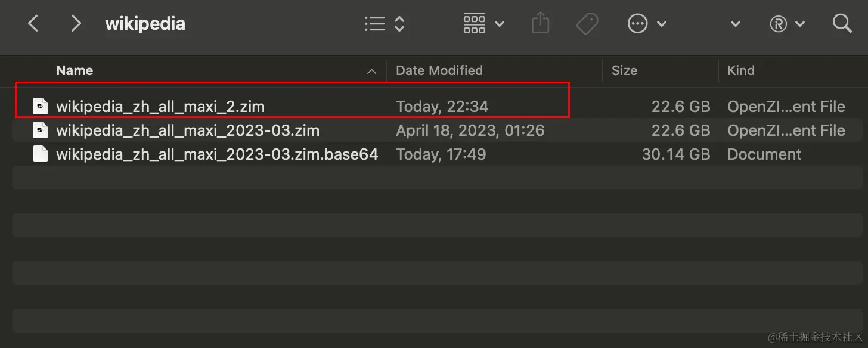Click the registered-symbol toolbar icon
The height and width of the screenshot is (348, 868).
point(778,24)
